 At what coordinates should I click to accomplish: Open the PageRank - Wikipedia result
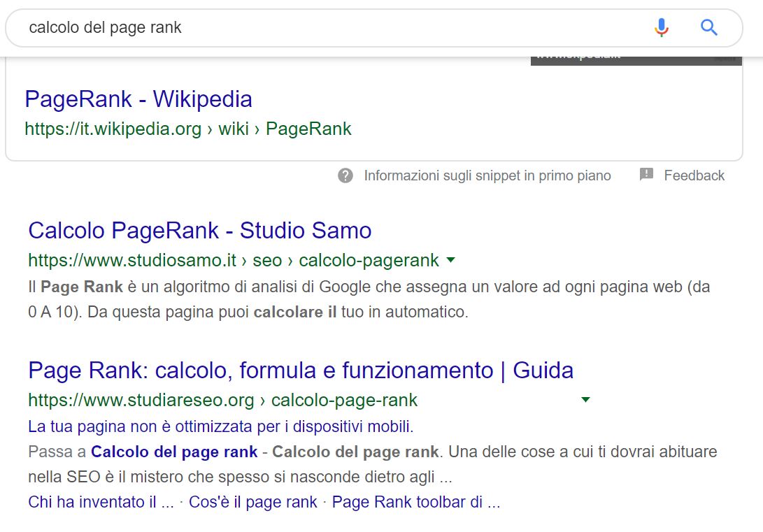pyautogui.click(x=138, y=99)
